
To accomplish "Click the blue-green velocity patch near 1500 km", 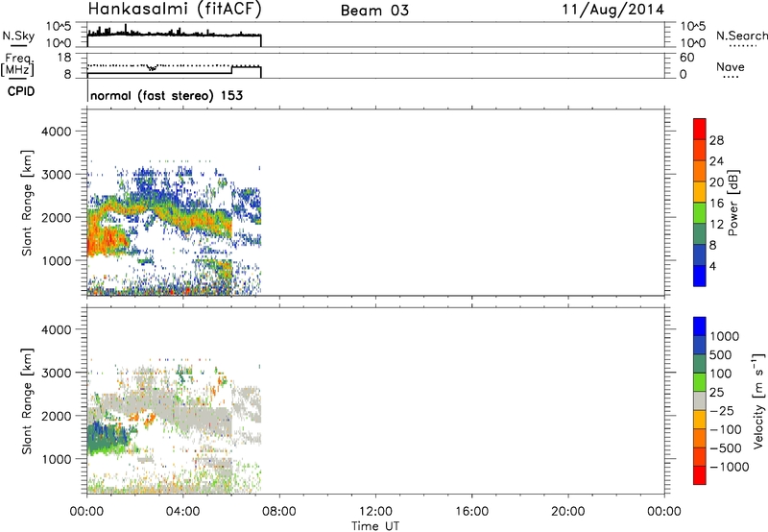I will click(x=106, y=436).
